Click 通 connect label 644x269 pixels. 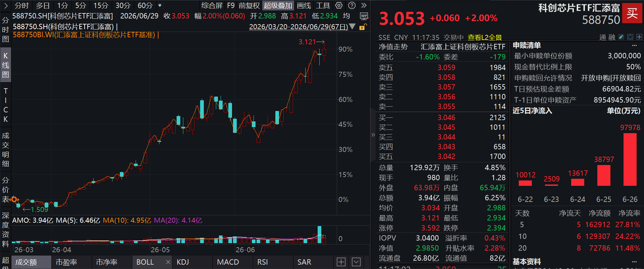(603, 37)
